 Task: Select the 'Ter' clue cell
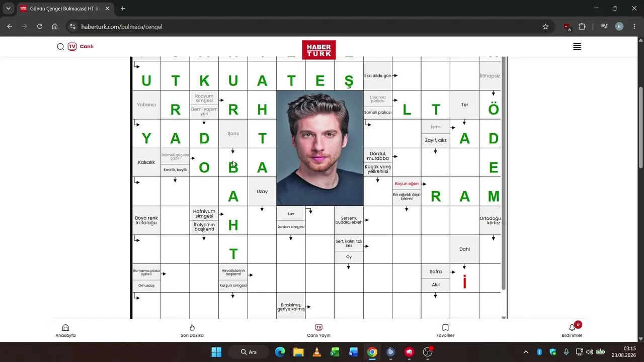(x=464, y=105)
